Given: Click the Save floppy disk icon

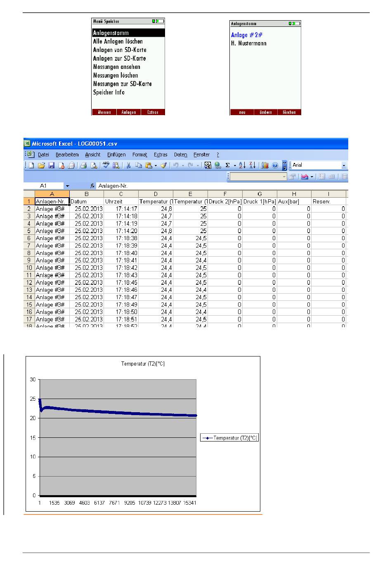Looking at the screenshot, I should click(52, 165).
